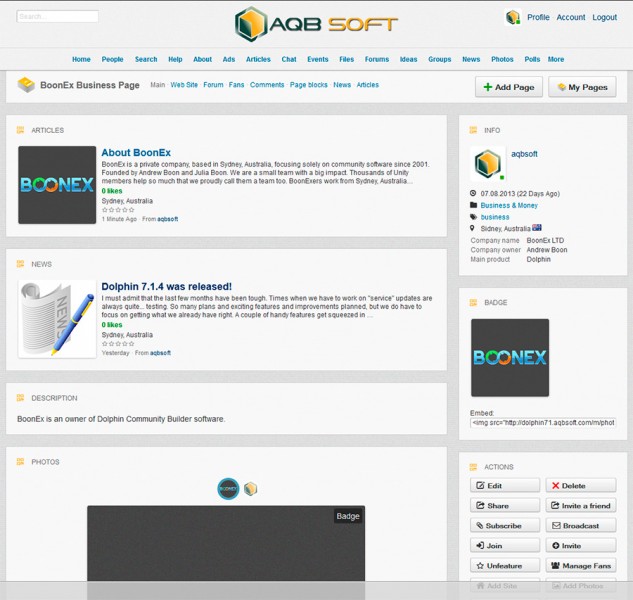Open the Account link
The image size is (633, 600).
tap(570, 17)
